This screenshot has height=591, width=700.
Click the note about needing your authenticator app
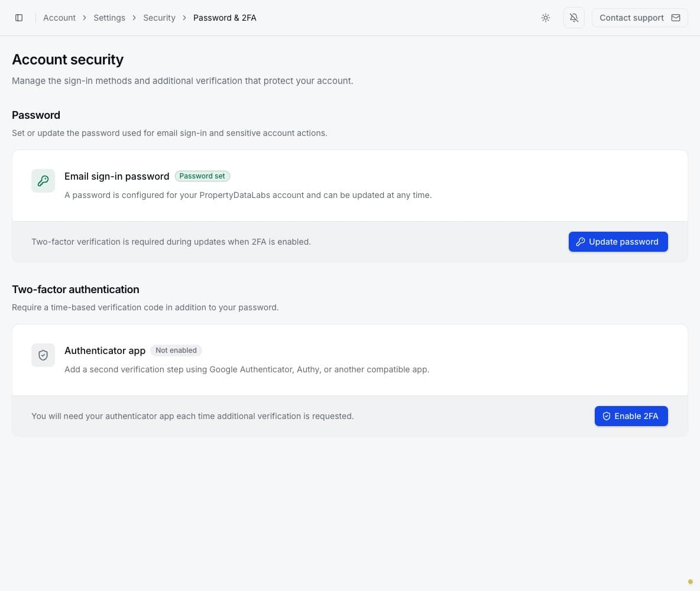click(192, 416)
